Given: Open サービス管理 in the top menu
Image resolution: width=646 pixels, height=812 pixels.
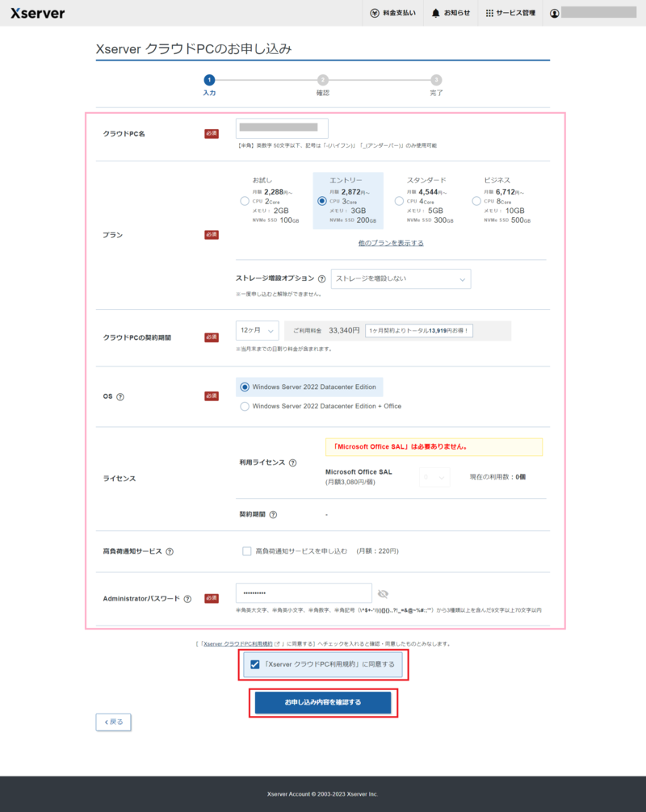Looking at the screenshot, I should point(510,14).
